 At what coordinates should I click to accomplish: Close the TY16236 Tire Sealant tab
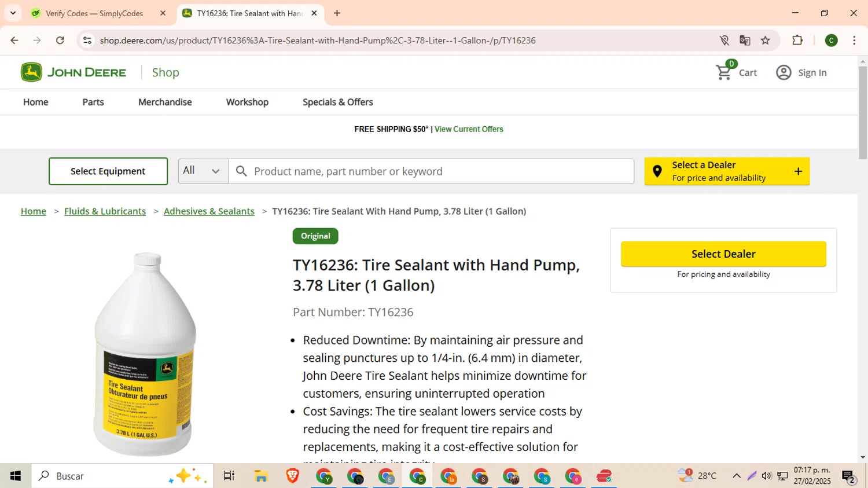[314, 13]
